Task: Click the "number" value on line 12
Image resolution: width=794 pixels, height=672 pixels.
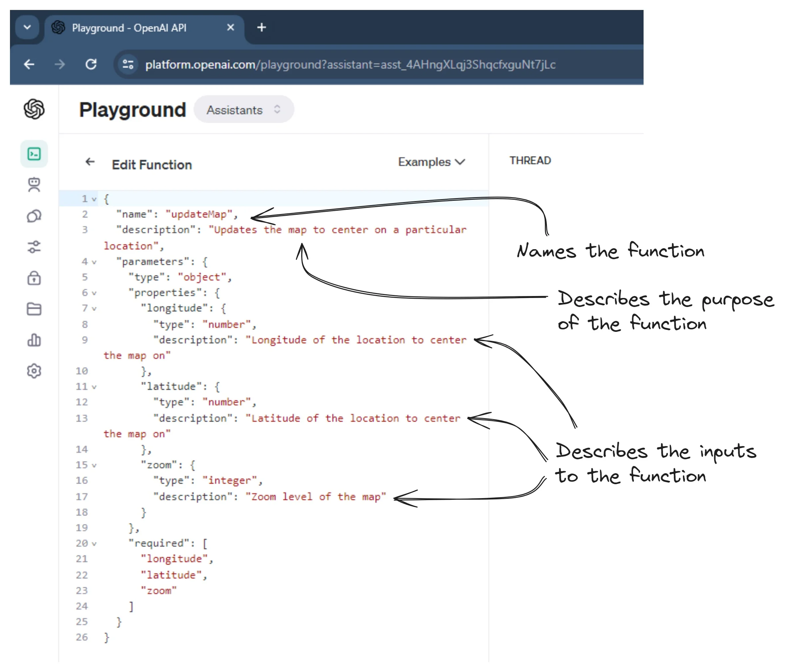Action: (x=226, y=402)
